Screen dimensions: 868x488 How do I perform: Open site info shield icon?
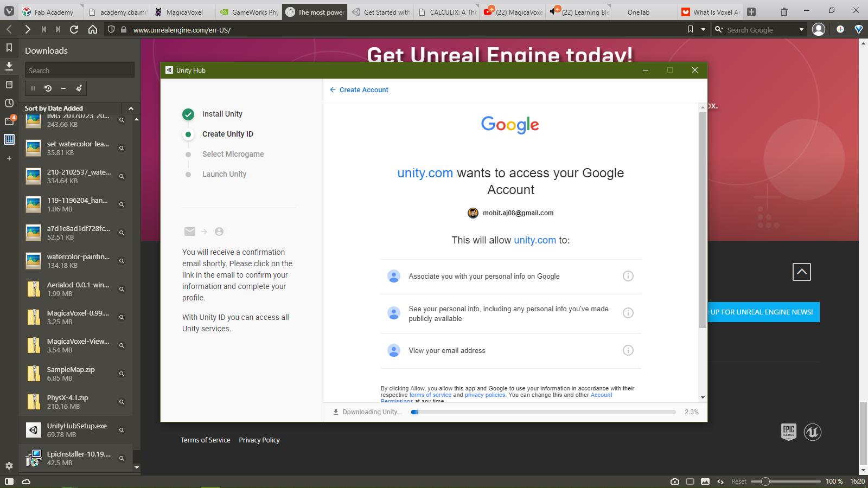pyautogui.click(x=111, y=29)
